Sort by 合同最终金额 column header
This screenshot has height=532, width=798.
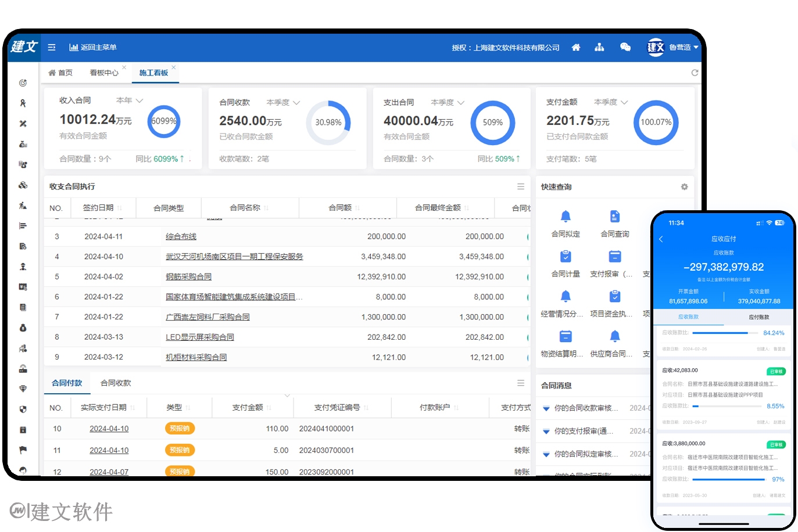[442, 208]
